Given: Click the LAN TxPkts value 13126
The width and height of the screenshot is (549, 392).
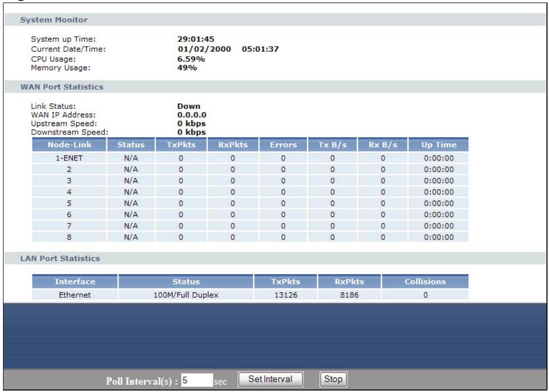Looking at the screenshot, I should tap(286, 295).
